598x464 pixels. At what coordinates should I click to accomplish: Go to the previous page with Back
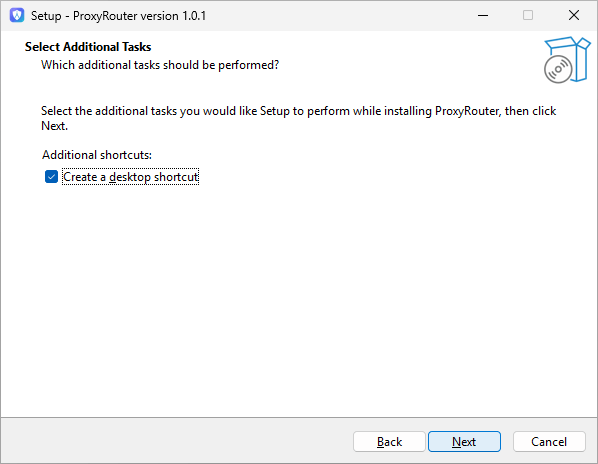click(389, 442)
